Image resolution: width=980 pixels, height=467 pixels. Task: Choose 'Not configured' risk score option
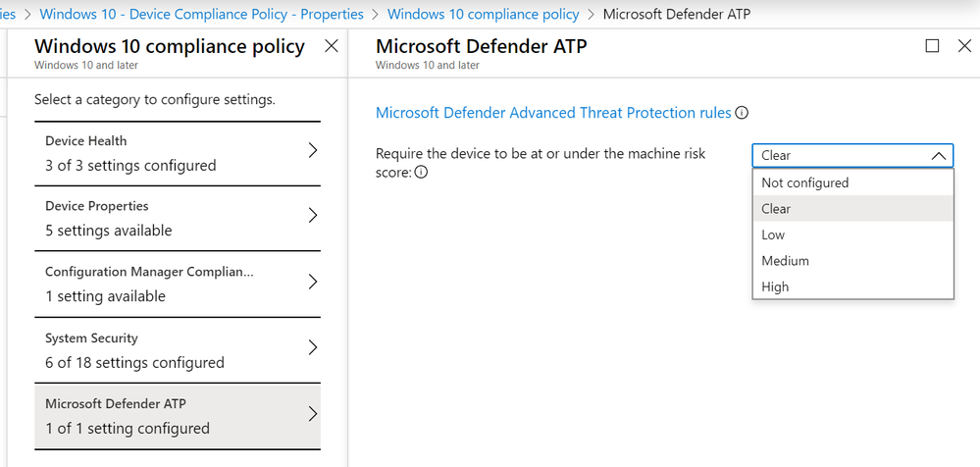click(x=853, y=182)
